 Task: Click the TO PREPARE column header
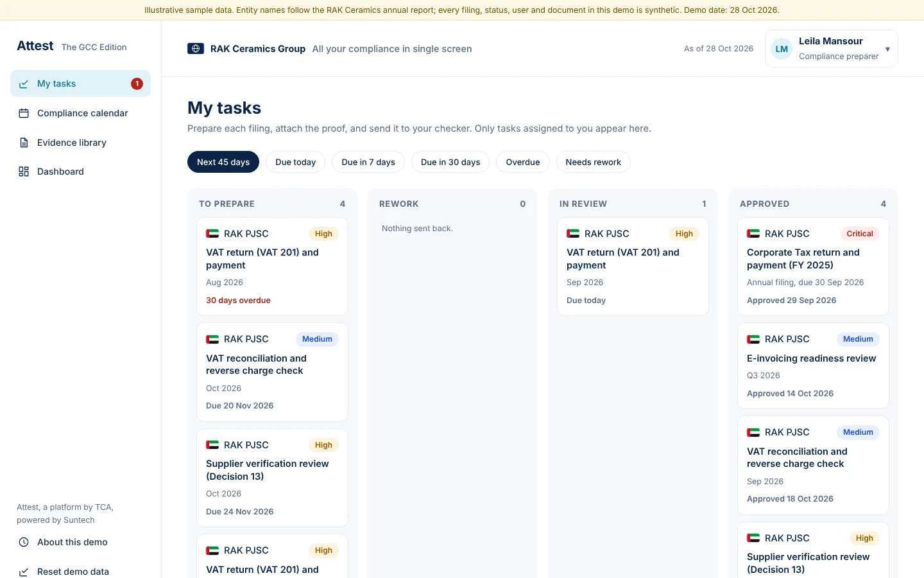point(227,204)
